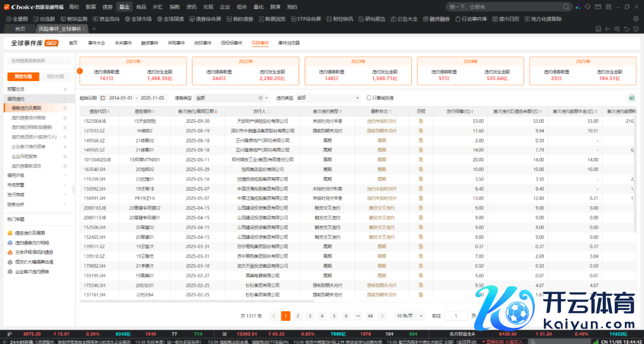Favorite 预警总览 with its star icon
This screenshot has width=644, height=344.
point(64,89)
